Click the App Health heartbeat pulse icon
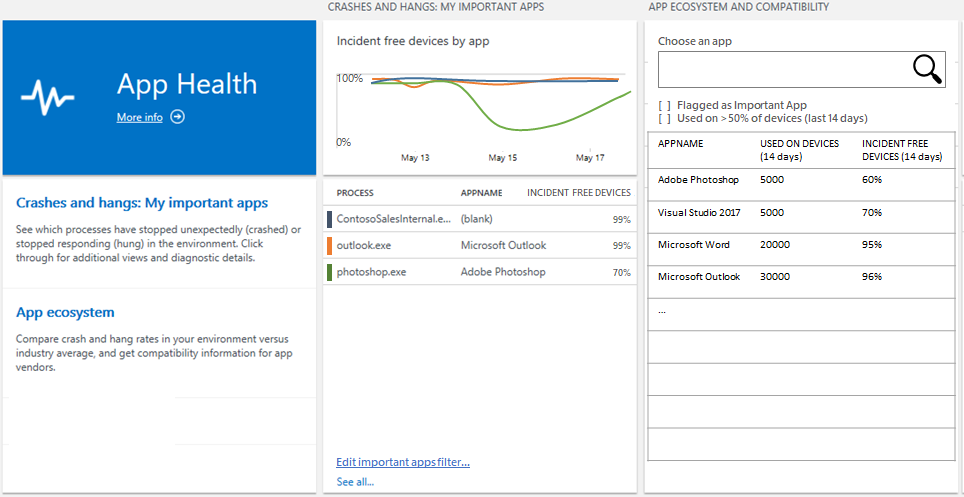The image size is (964, 497). tap(48, 97)
